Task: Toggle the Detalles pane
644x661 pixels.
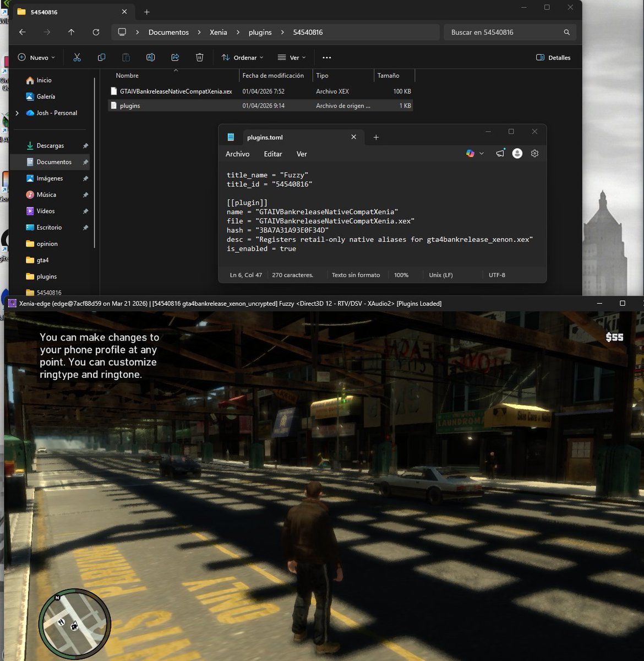Action: 553,57
